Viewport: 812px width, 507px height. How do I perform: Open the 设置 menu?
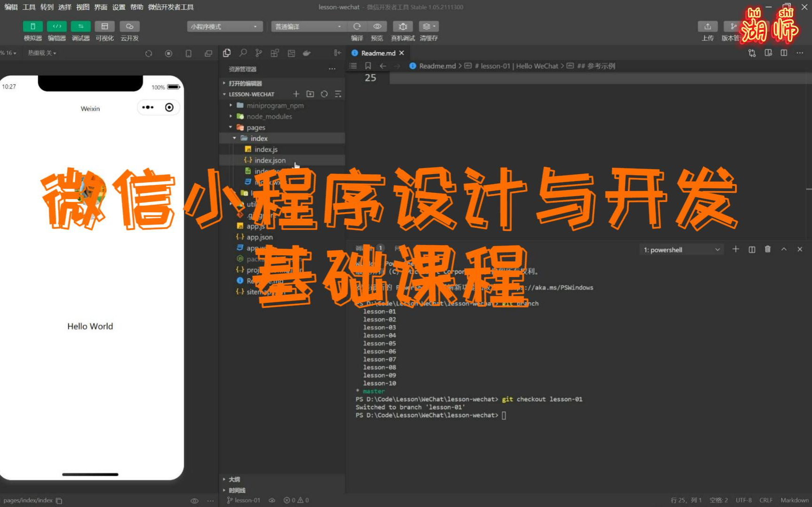click(x=118, y=7)
